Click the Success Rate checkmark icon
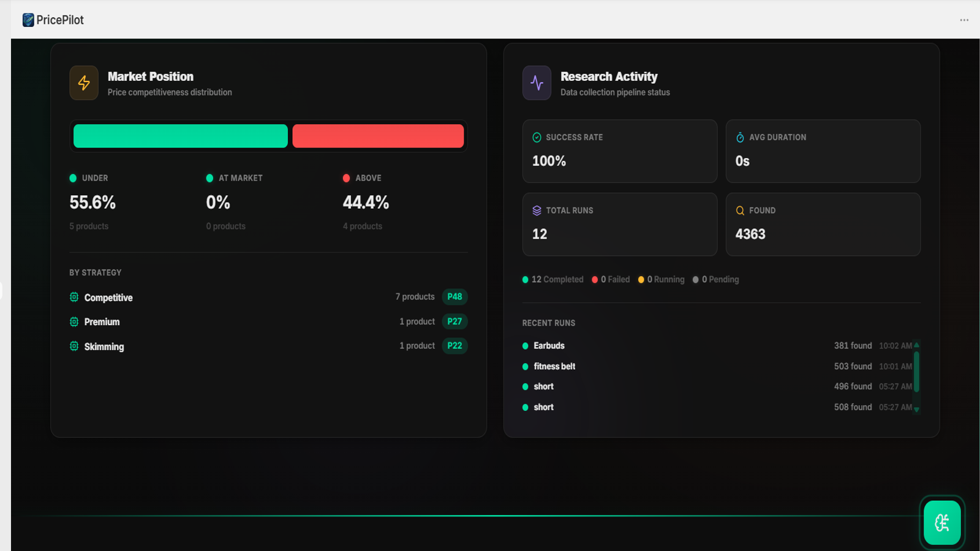This screenshot has width=980, height=551. [x=537, y=138]
